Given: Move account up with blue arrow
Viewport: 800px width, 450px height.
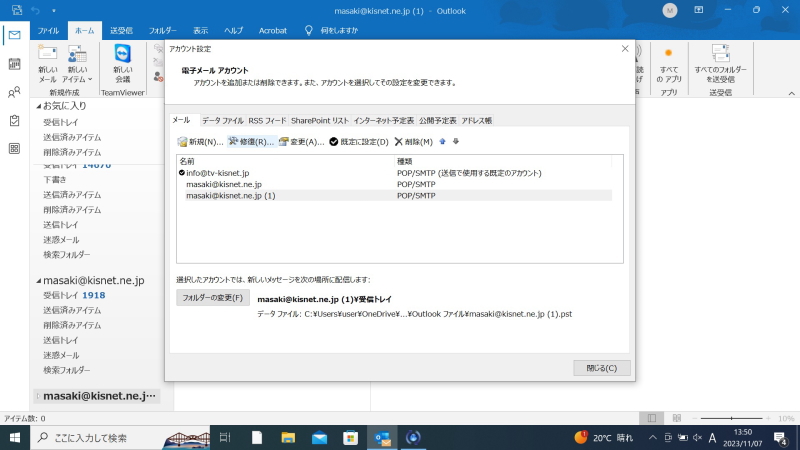Looking at the screenshot, I should coord(442,141).
